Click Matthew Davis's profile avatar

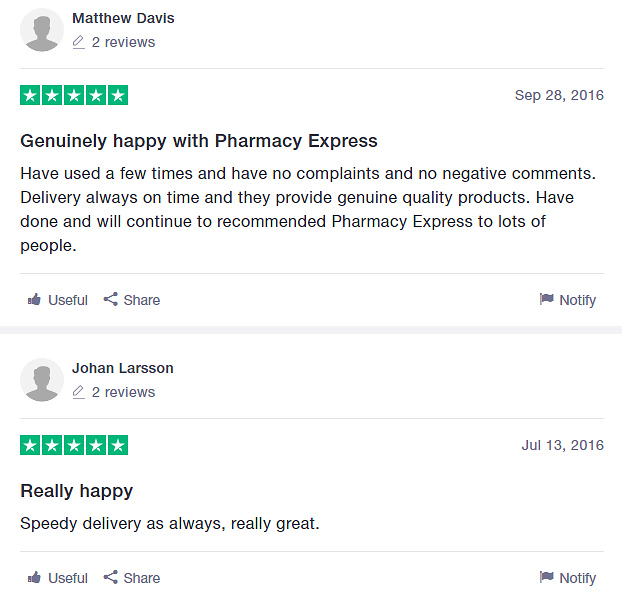coord(42,30)
